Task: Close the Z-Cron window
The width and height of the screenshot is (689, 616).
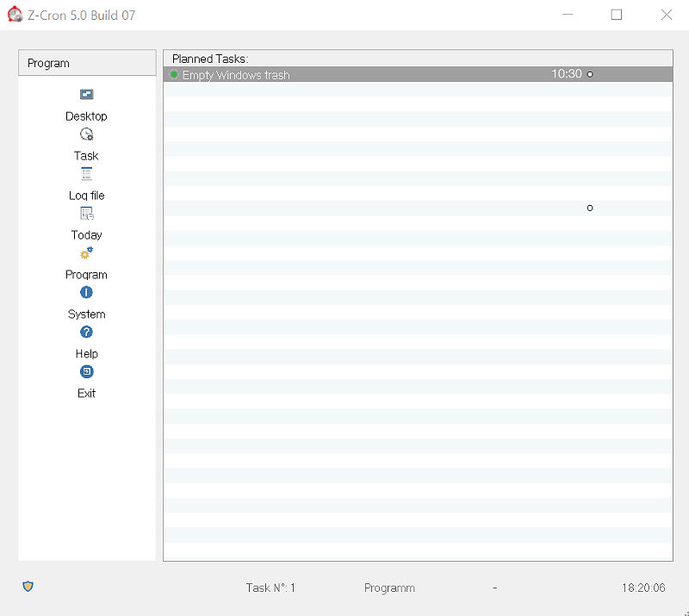Action: click(666, 15)
